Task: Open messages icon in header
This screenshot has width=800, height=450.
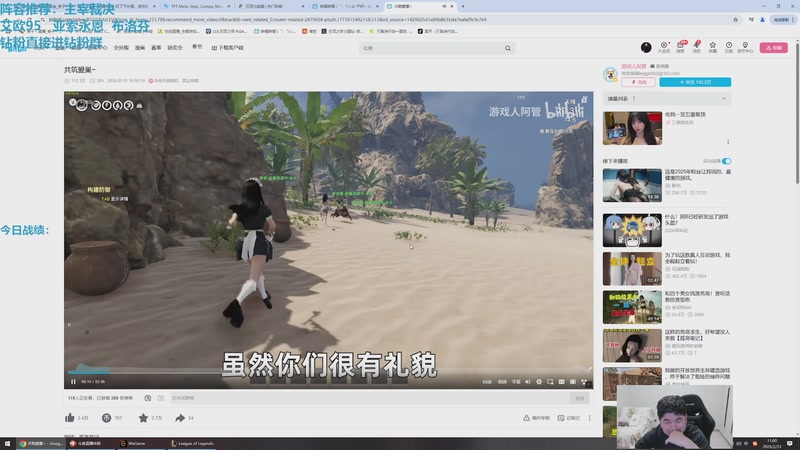Action: tap(681, 47)
